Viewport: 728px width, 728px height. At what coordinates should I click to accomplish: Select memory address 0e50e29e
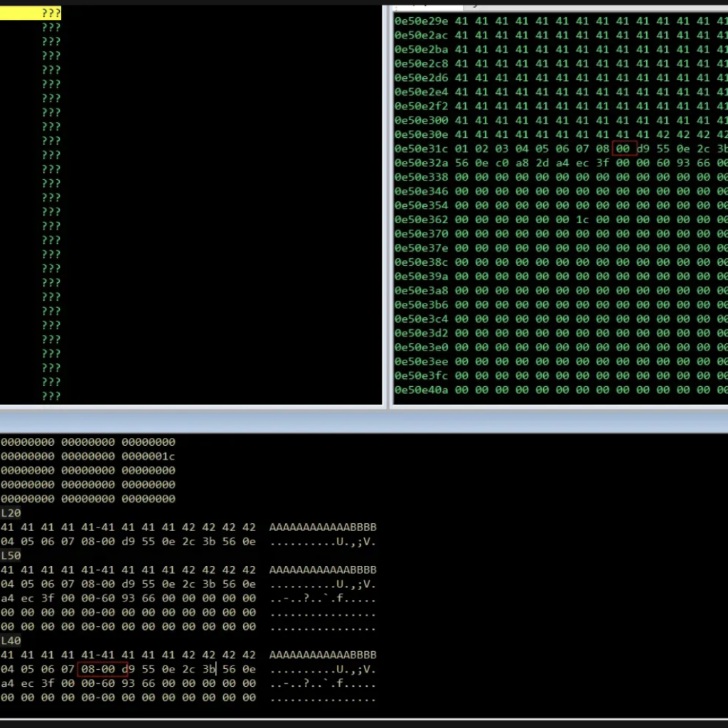click(421, 21)
